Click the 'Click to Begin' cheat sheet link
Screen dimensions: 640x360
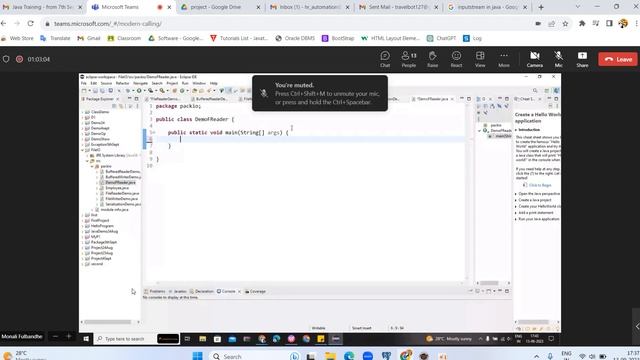(540, 185)
